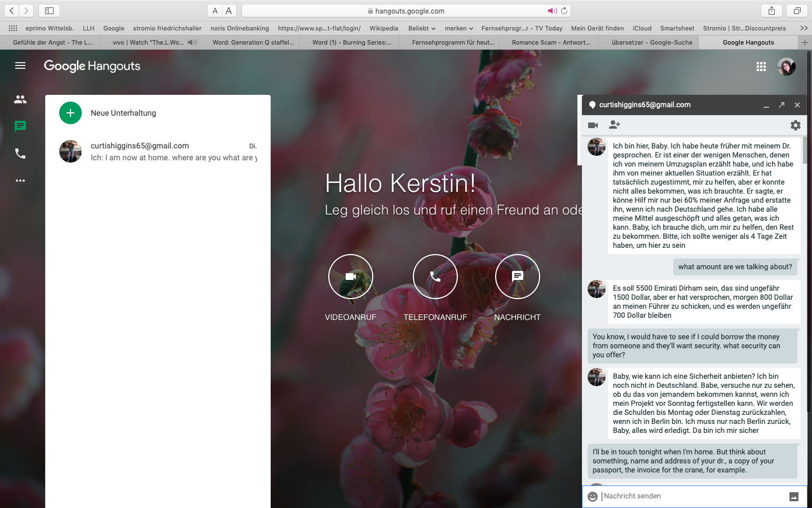Decrease text size with small A button
812x508 pixels.
[x=215, y=11]
